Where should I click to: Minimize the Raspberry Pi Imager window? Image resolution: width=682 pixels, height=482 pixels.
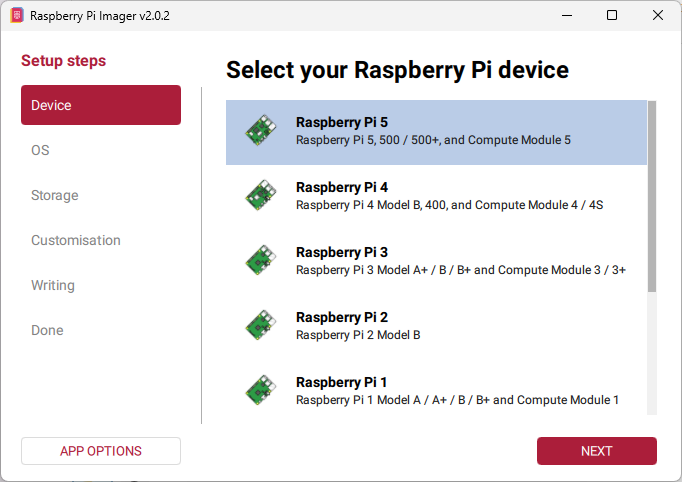tap(567, 16)
